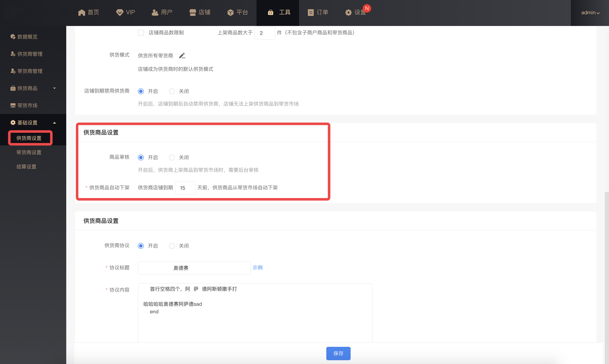
Task: Check the 店铺商品数限制 checkbox
Action: click(141, 33)
